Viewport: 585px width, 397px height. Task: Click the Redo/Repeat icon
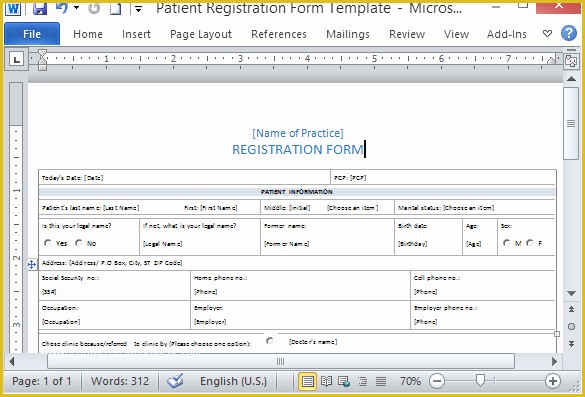[x=94, y=8]
